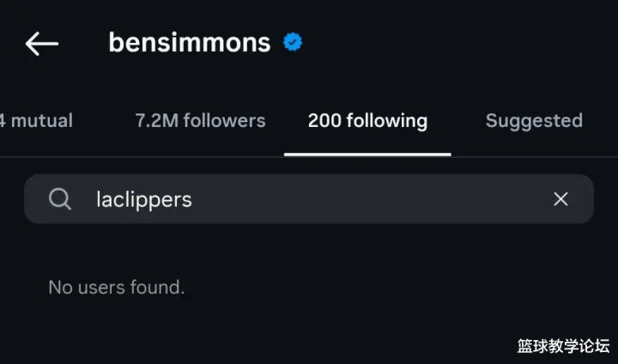Click the blue verified badge
The image size is (618, 364).
point(293,42)
